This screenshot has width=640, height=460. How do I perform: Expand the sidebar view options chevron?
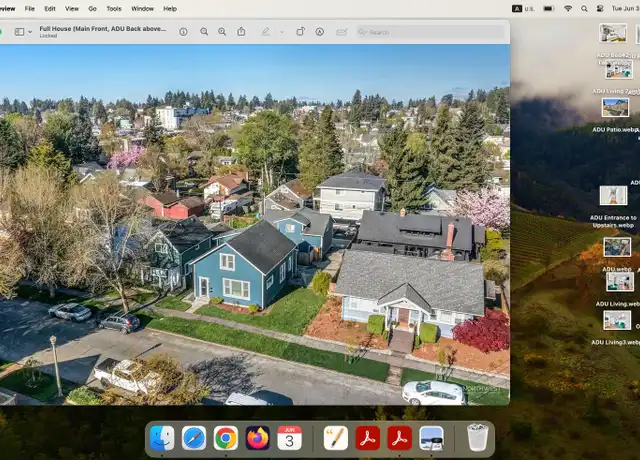(x=30, y=32)
